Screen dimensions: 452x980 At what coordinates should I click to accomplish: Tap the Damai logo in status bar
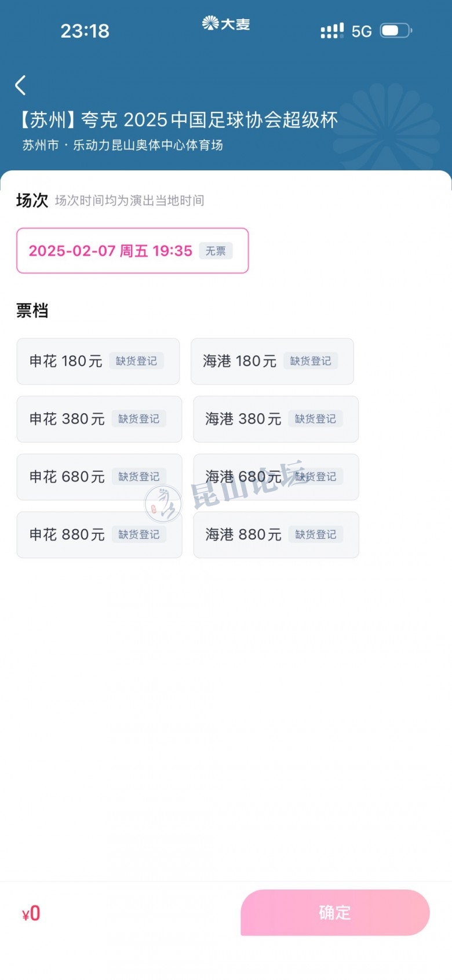(226, 24)
